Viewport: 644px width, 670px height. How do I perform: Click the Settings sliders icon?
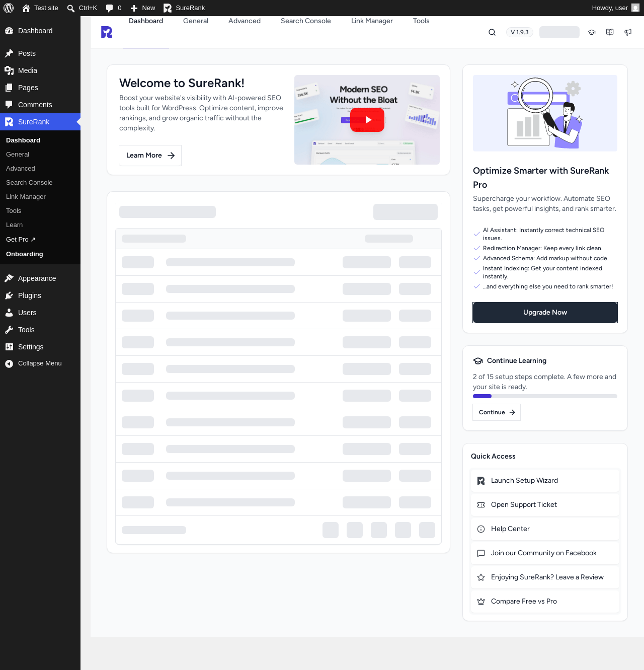tap(9, 347)
